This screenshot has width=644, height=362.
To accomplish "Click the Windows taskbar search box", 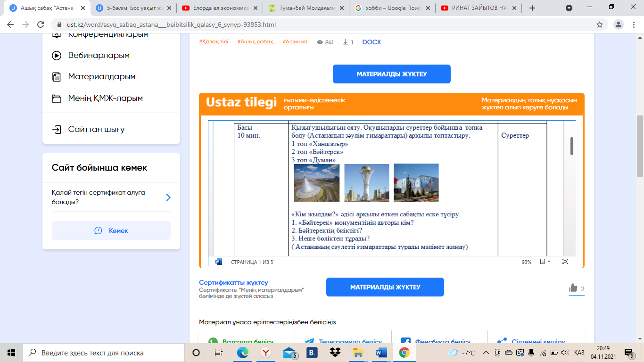I will click(103, 353).
